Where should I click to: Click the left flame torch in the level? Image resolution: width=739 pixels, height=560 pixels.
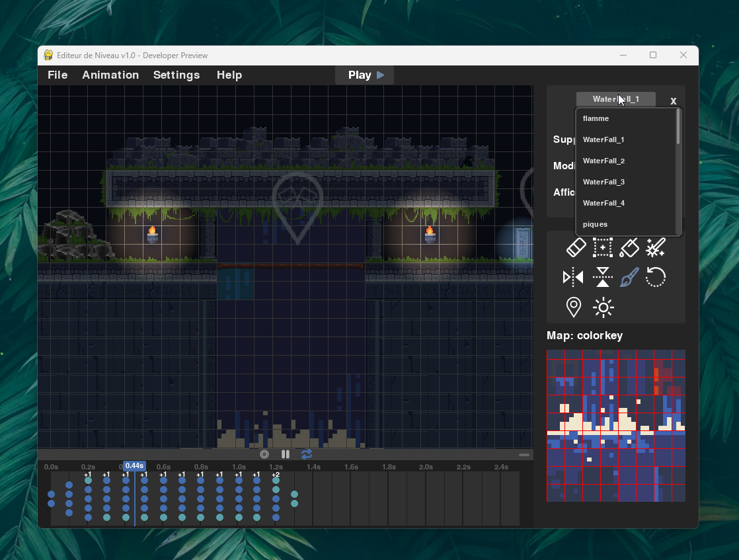point(152,234)
